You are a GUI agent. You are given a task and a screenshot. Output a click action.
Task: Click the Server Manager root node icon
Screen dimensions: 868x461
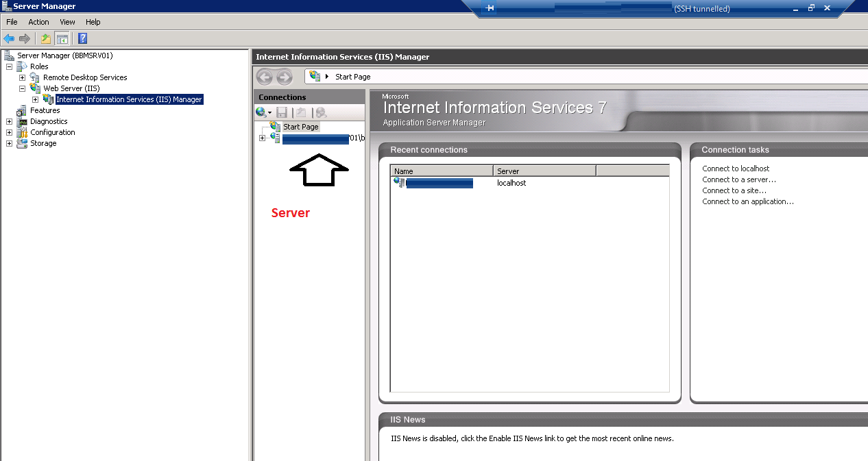(9, 55)
